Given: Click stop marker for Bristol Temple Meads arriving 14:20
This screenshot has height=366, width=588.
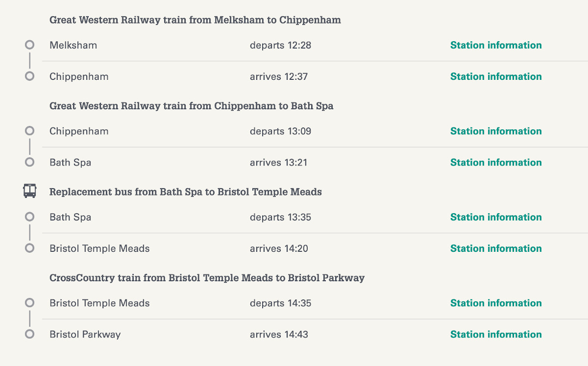Looking at the screenshot, I should (29, 248).
